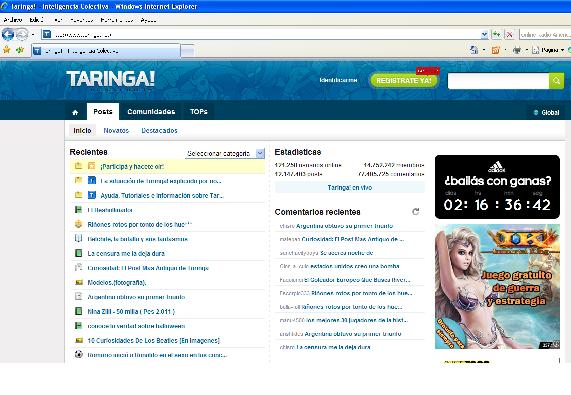
Task: Click the Taringa! en vivo button
Action: (x=350, y=187)
